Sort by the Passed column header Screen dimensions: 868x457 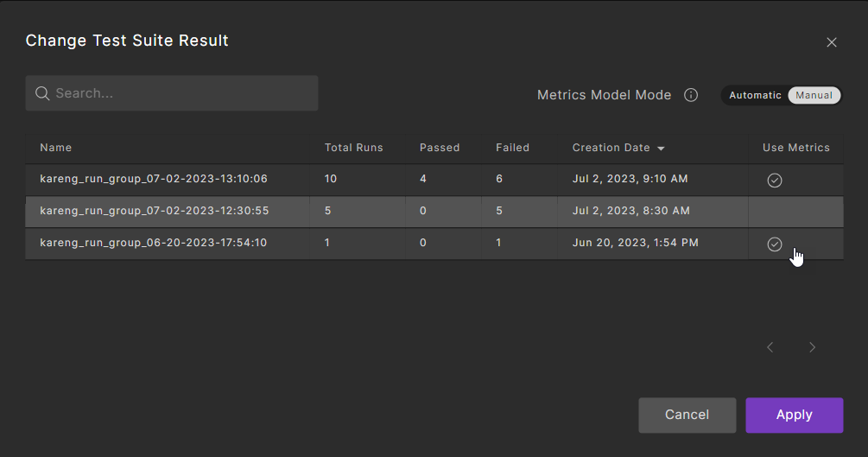point(440,148)
